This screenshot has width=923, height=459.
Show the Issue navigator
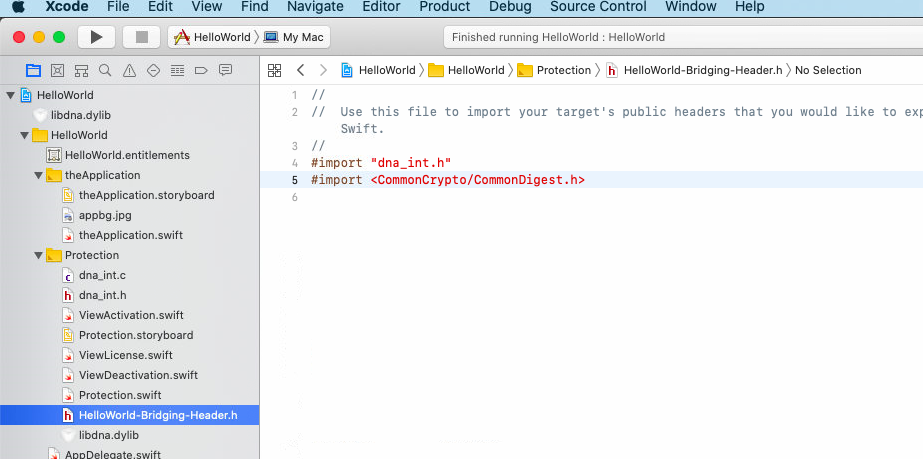point(130,71)
